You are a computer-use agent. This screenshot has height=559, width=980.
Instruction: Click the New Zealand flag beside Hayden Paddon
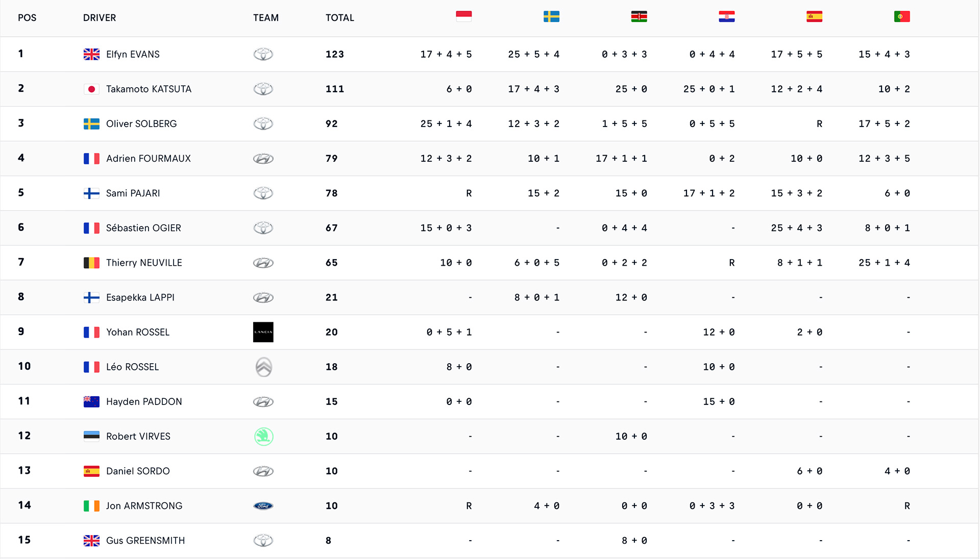[x=91, y=401]
